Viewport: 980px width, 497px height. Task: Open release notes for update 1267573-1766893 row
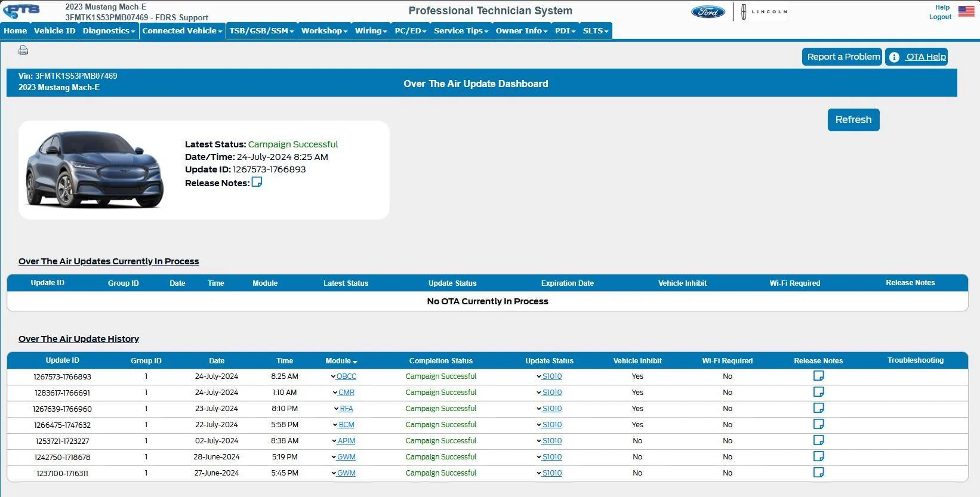tap(818, 376)
